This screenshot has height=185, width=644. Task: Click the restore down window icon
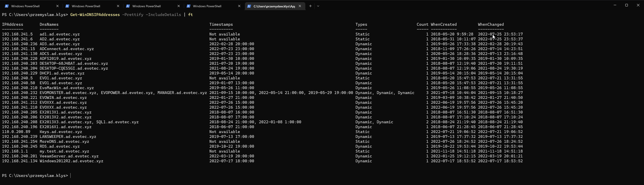tap(626, 5)
